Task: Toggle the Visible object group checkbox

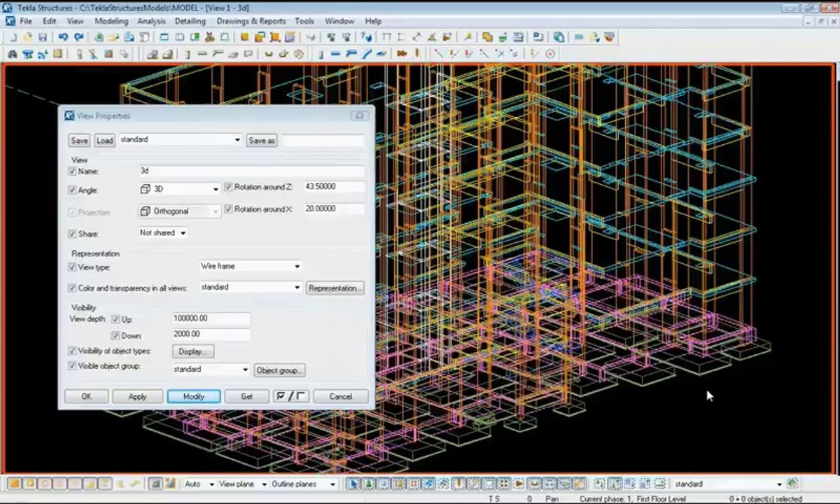Action: tap(72, 365)
